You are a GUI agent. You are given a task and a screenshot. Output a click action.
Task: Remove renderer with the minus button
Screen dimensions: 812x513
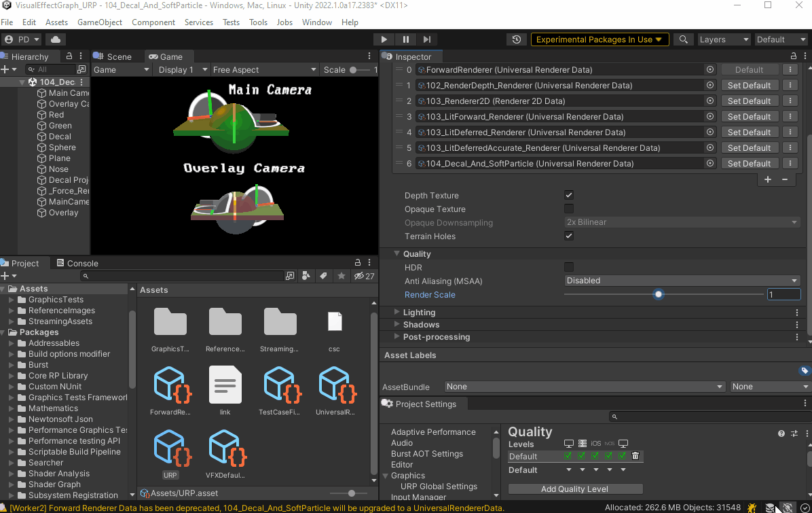point(785,179)
